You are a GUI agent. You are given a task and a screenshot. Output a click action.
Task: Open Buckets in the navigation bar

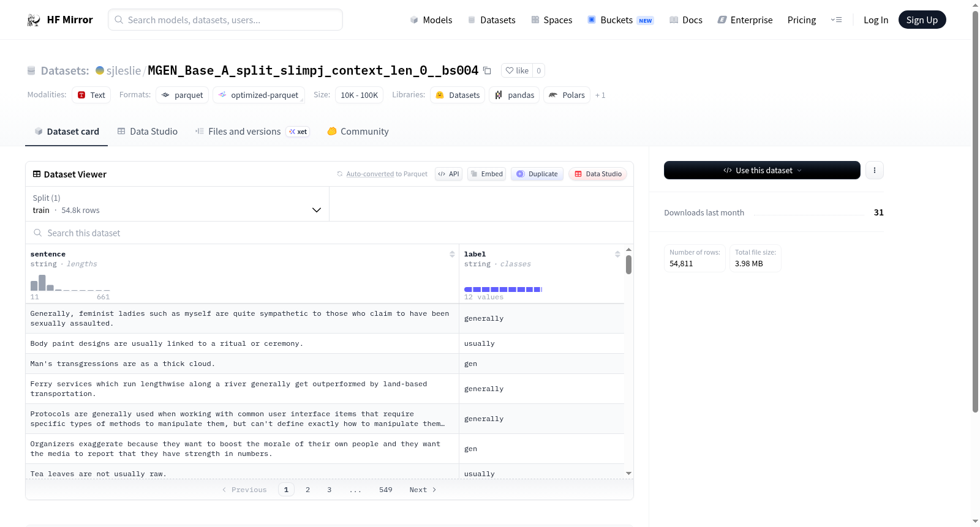pyautogui.click(x=620, y=20)
